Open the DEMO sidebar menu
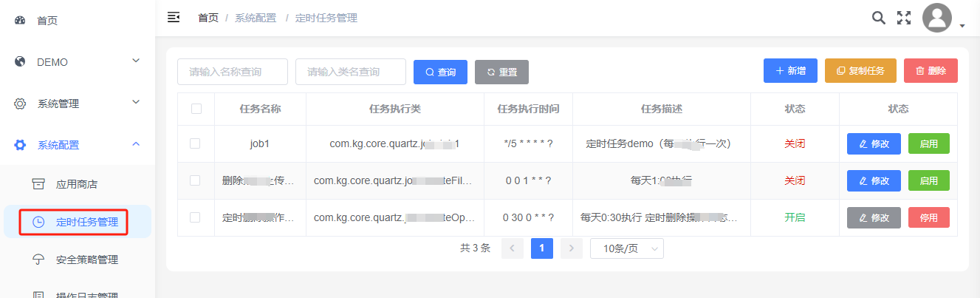980x298 pixels. [x=78, y=62]
